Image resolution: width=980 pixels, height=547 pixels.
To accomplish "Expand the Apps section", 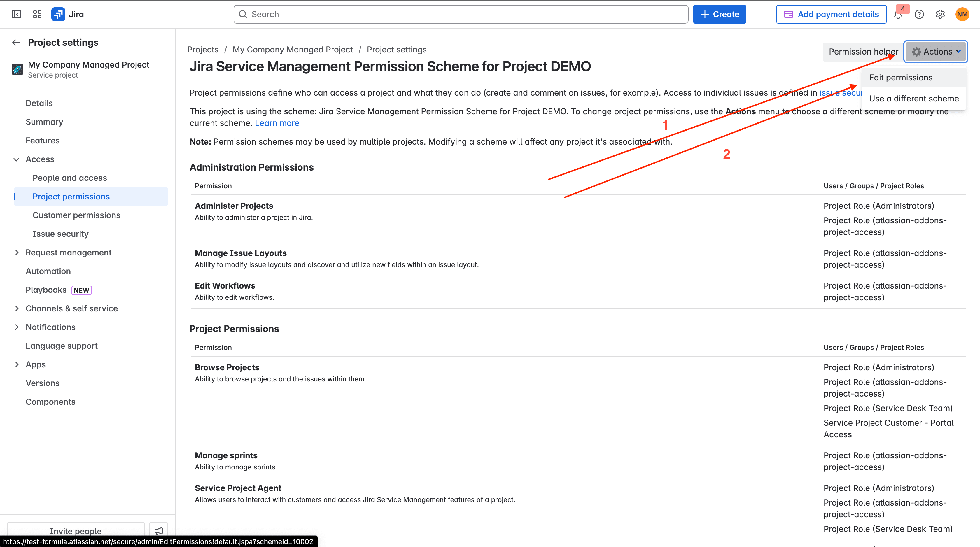I will (x=16, y=364).
